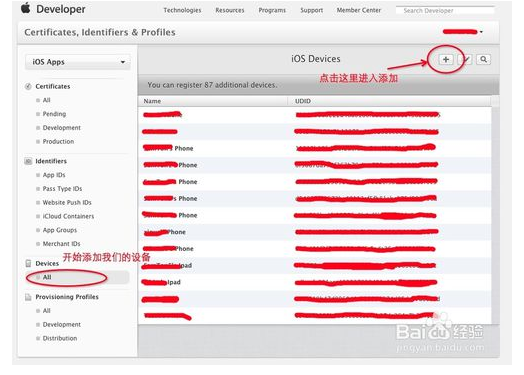
Task: Click the Provisioning Profiles section icon
Action: click(28, 297)
